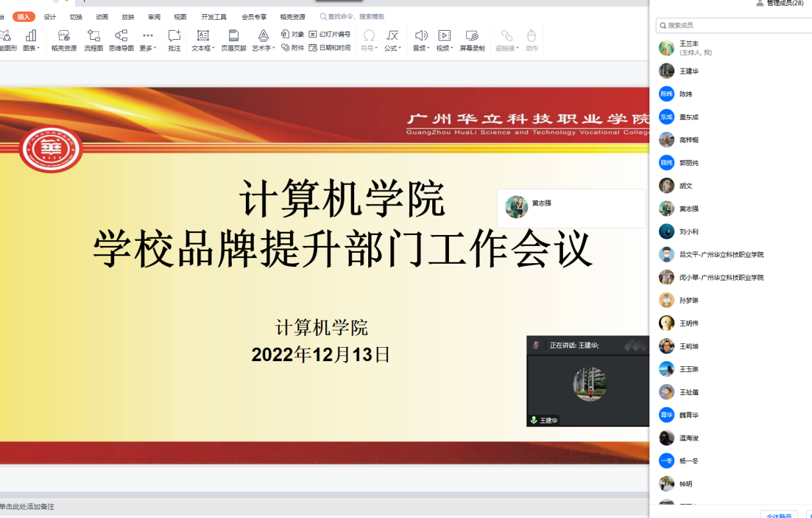The image size is (812, 518).
Task: Insert 日期和时间 into the slide
Action: pyautogui.click(x=330, y=48)
